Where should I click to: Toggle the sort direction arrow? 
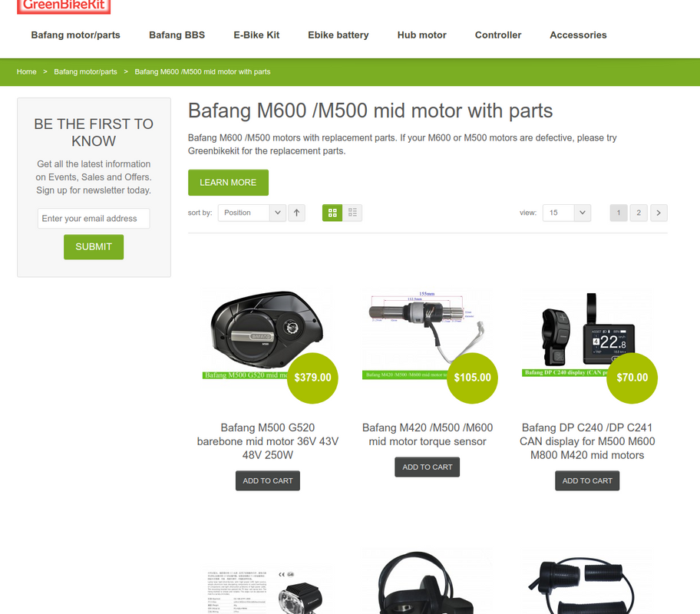coord(296,213)
